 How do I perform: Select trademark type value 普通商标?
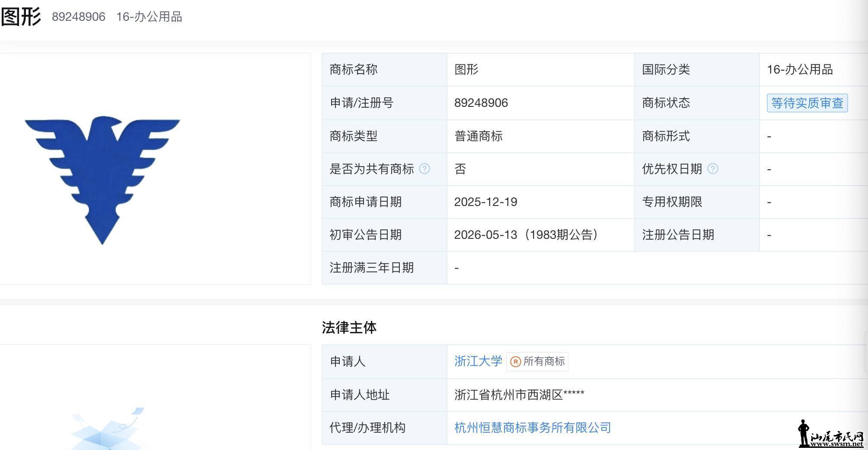[x=479, y=136]
